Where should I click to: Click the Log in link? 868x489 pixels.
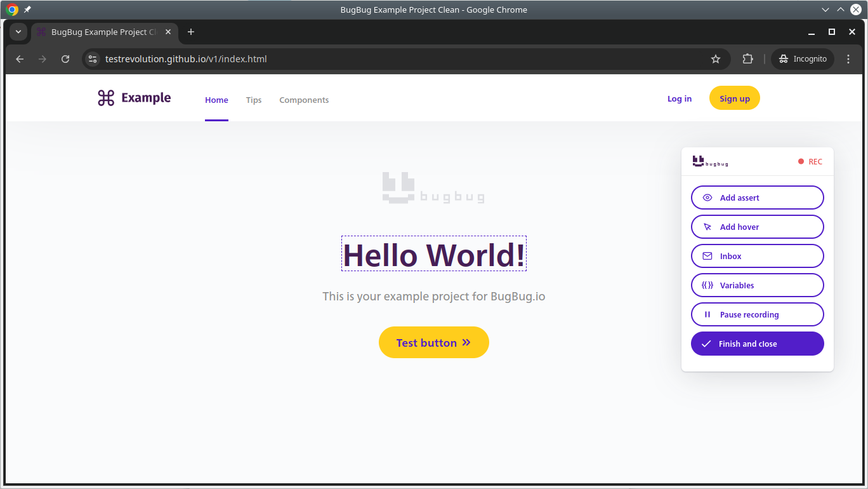[679, 98]
